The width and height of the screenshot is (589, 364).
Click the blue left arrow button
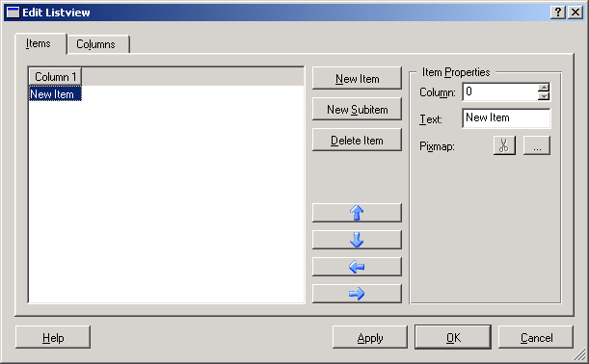click(x=357, y=267)
